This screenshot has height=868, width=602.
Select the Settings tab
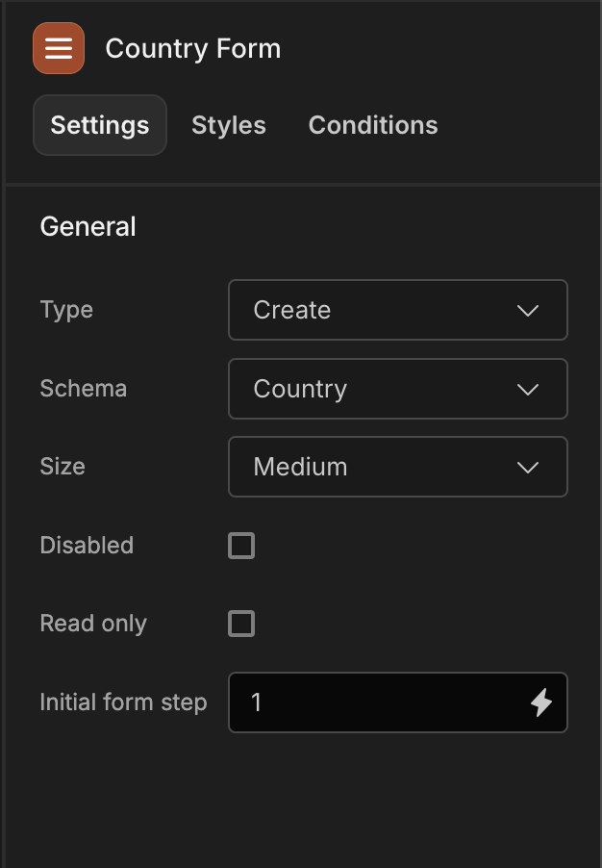point(100,125)
